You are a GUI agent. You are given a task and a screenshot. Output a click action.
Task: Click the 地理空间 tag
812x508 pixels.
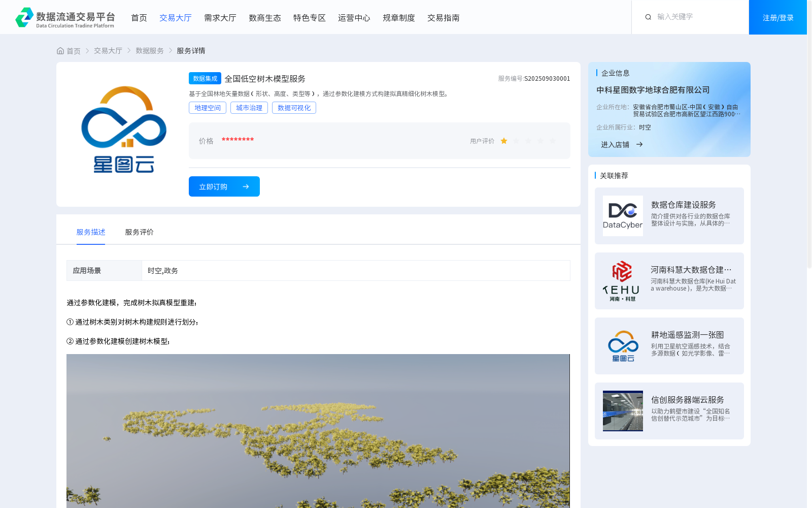click(x=208, y=108)
